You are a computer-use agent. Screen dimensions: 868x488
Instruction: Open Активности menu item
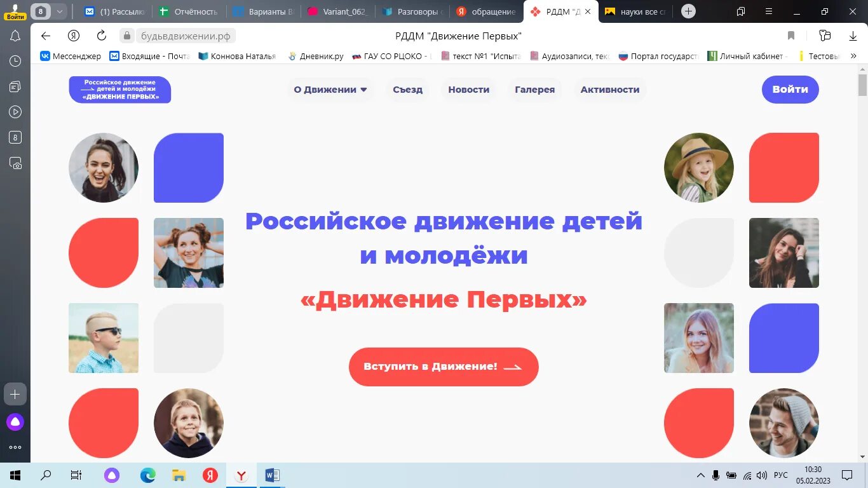tap(610, 90)
